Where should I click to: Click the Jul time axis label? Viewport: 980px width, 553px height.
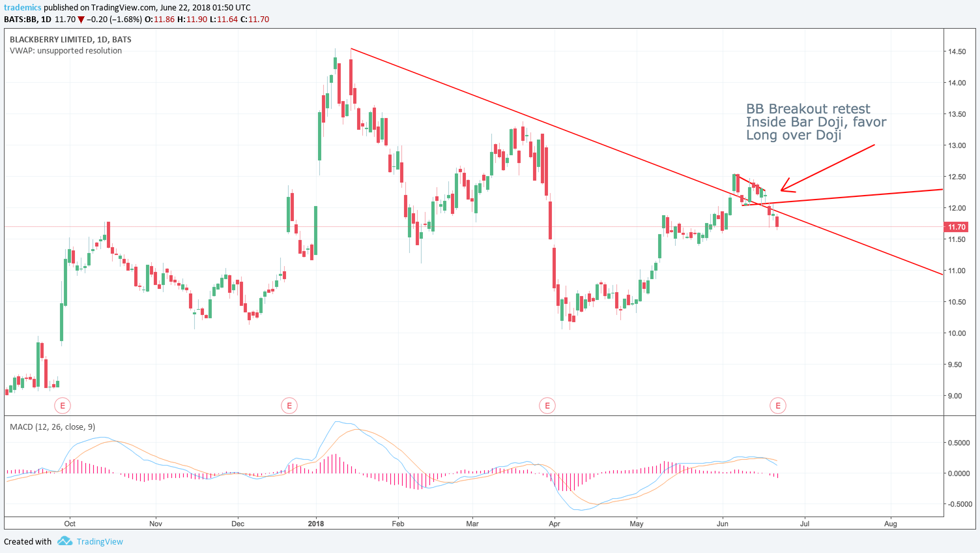click(805, 524)
